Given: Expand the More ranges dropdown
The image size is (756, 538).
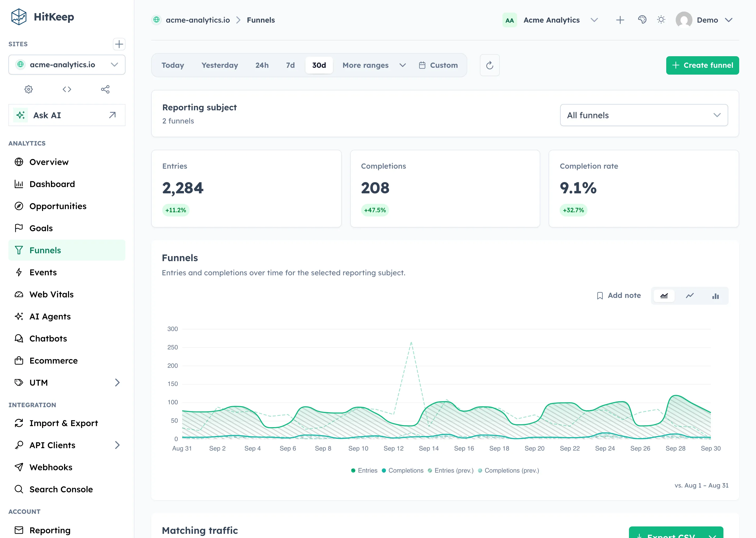Looking at the screenshot, I should pyautogui.click(x=374, y=65).
